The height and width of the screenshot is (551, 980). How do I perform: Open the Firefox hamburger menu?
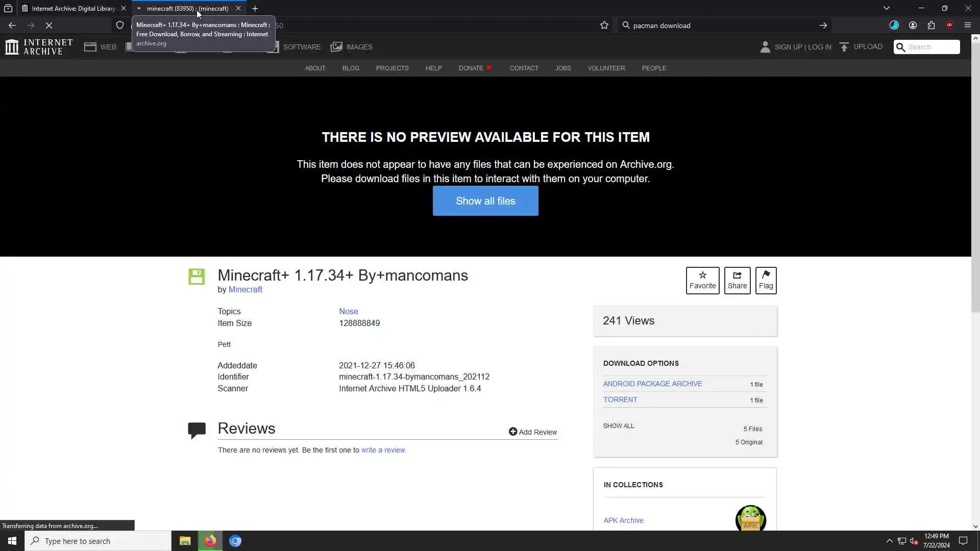click(967, 26)
